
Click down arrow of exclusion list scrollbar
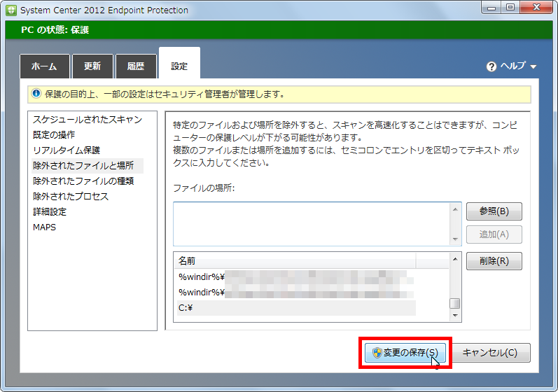coord(455,316)
